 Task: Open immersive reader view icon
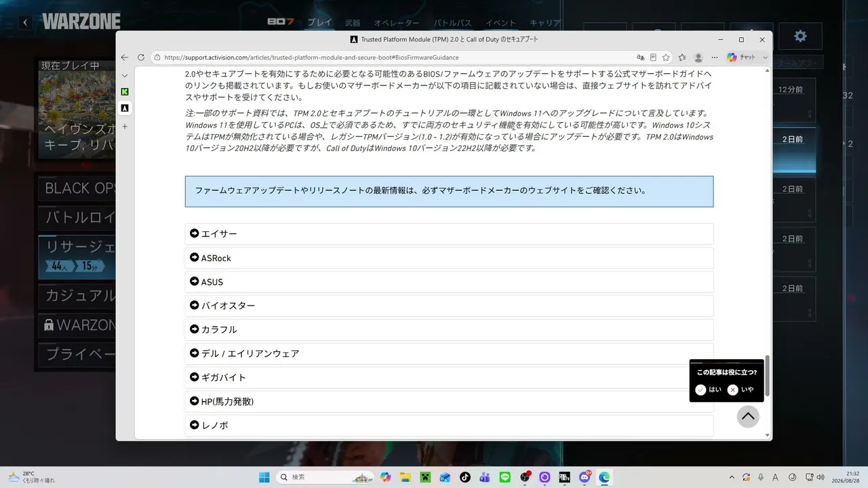tap(653, 58)
